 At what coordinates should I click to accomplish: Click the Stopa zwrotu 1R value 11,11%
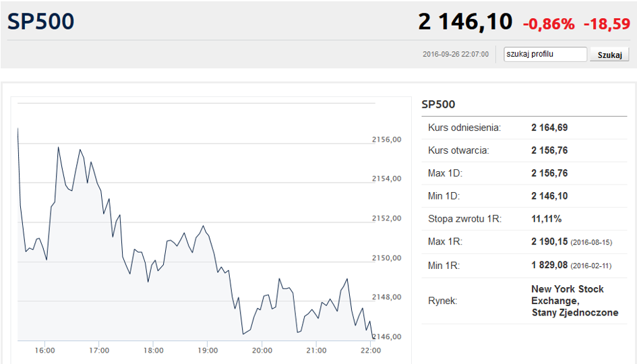click(x=547, y=218)
